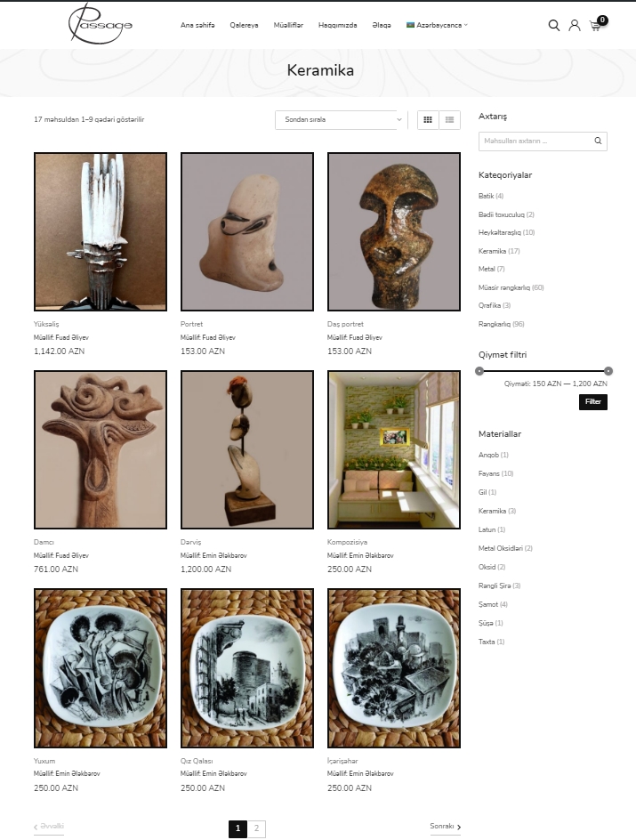636x840 pixels.
Task: Click the right price slider handle
Action: point(608,371)
